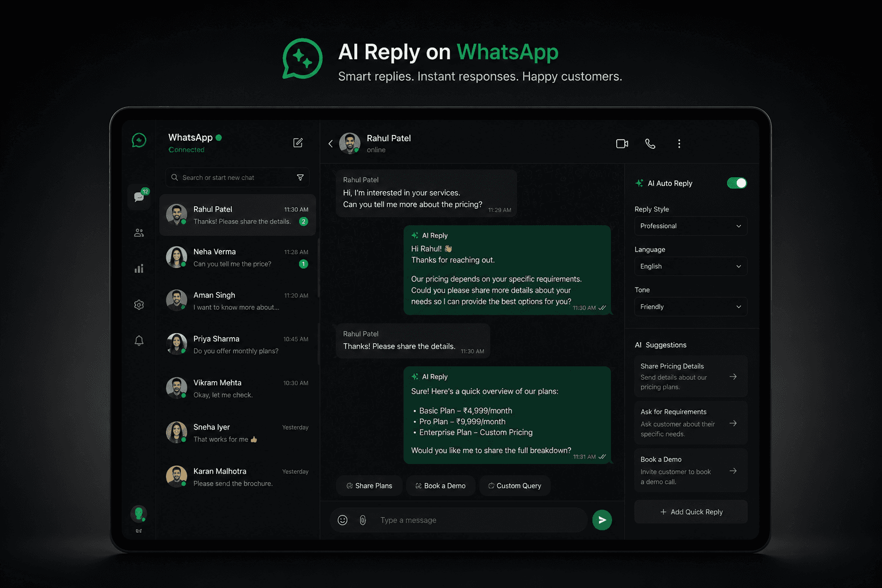Open Aman Singh conversation
This screenshot has height=588, width=882.
click(237, 301)
